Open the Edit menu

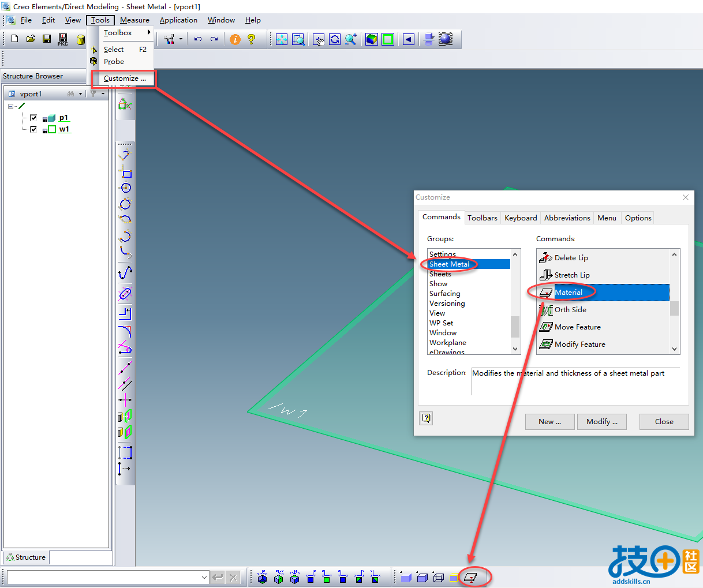[48, 20]
